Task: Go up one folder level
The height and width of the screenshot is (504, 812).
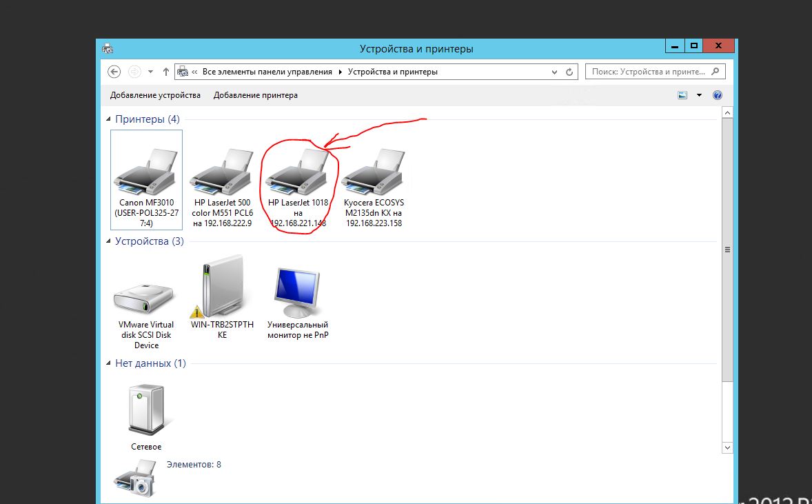Action: click(x=165, y=72)
